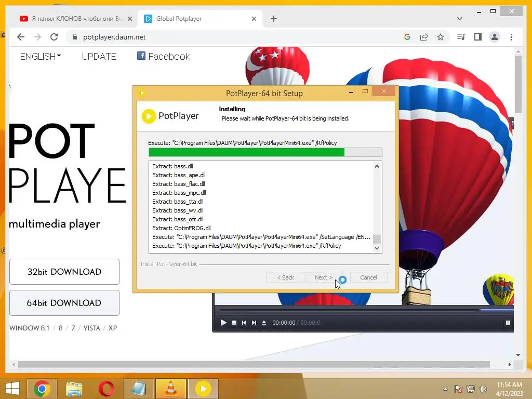Stop button in player preview

click(x=234, y=323)
